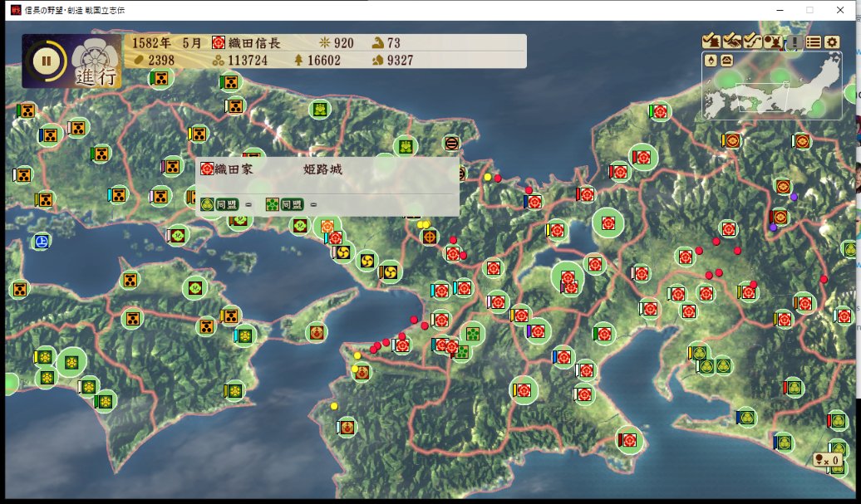
Task: Click first 同盟 alliance badge in tooltip
Action: 227,204
